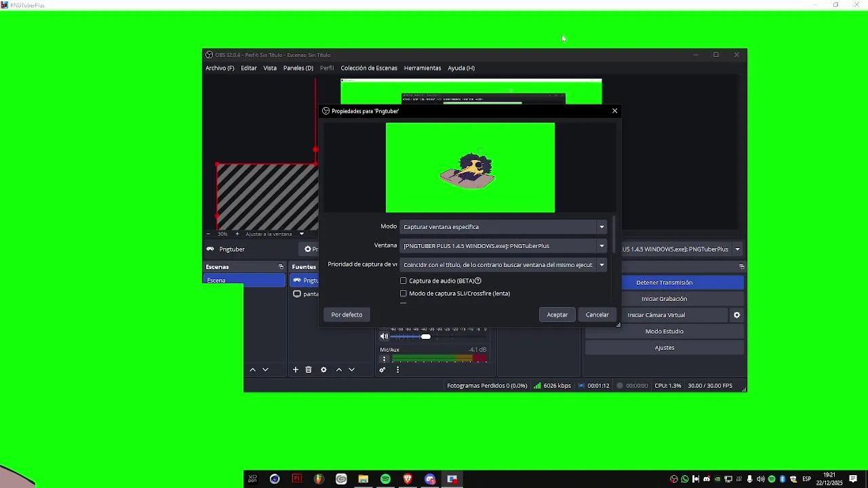Close the Propiedades para Pngtuber dialog
Image resolution: width=868 pixels, height=488 pixels.
(615, 110)
